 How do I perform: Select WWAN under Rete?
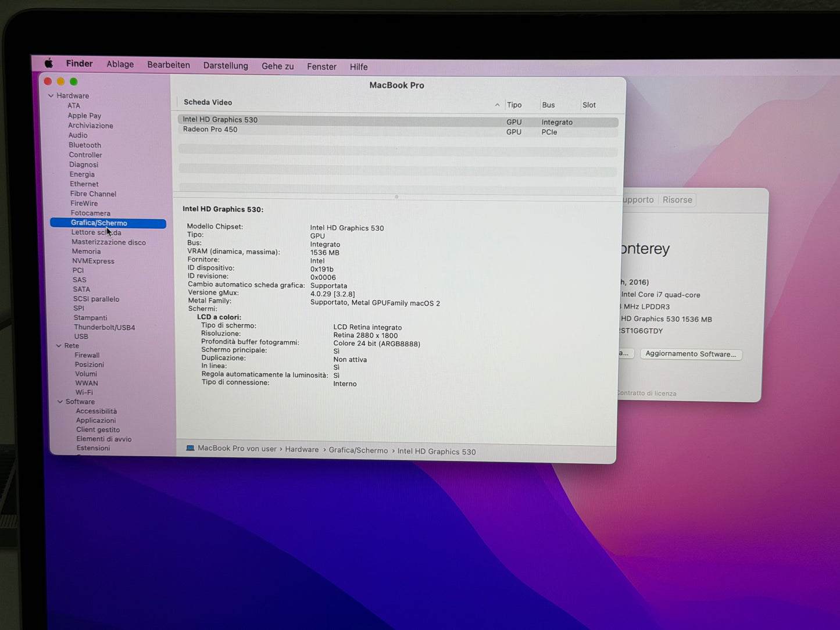pyautogui.click(x=87, y=383)
